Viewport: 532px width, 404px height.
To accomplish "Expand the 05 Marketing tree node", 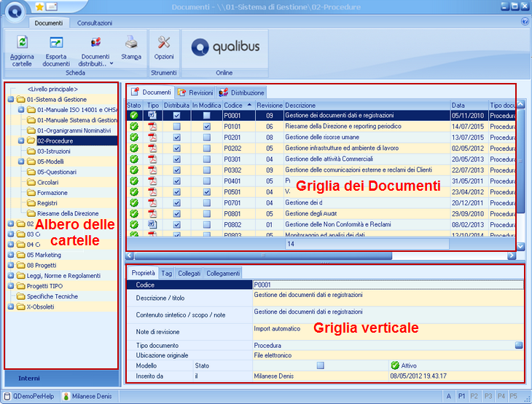I will coord(11,255).
